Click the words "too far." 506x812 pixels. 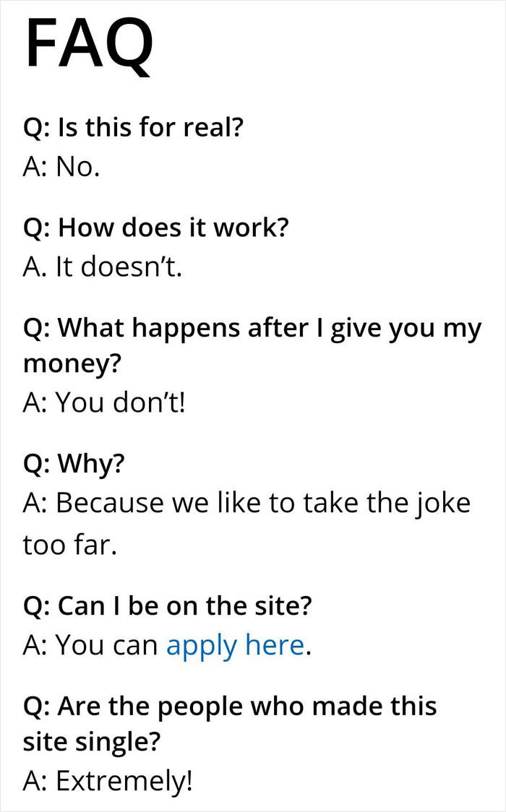click(x=69, y=544)
